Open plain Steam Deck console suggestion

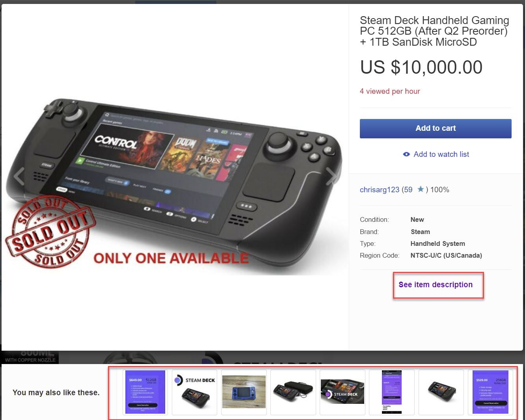coord(441,392)
